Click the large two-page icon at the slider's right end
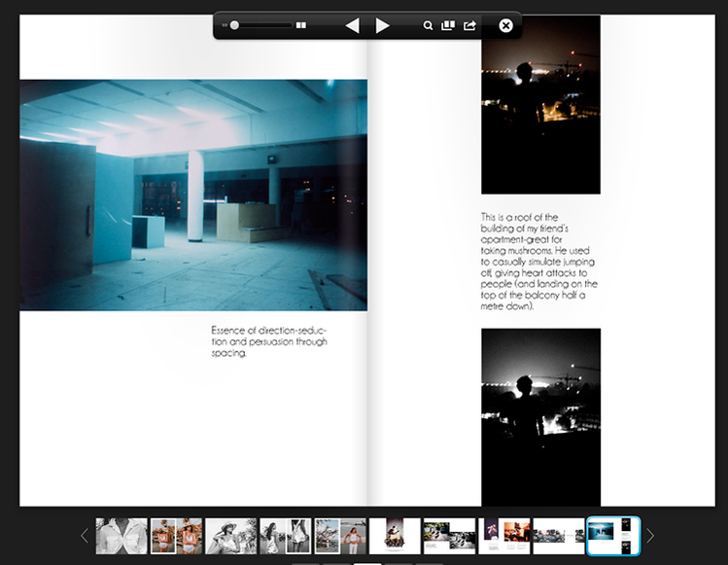728x565 pixels. pyautogui.click(x=301, y=25)
